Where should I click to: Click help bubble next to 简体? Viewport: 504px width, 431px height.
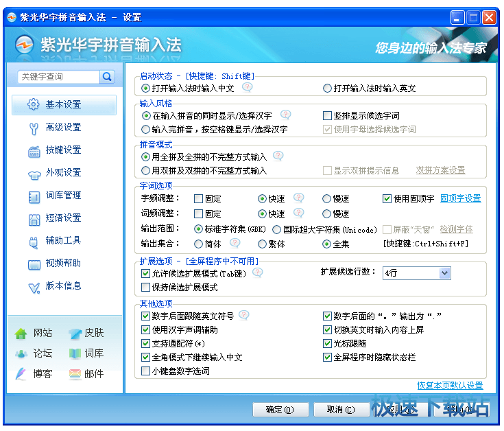coord(235,243)
